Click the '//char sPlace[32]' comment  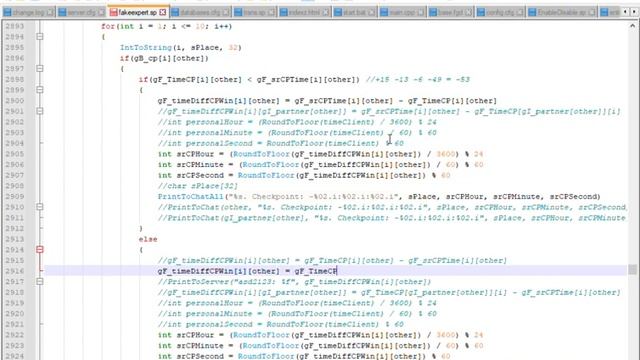point(198,186)
